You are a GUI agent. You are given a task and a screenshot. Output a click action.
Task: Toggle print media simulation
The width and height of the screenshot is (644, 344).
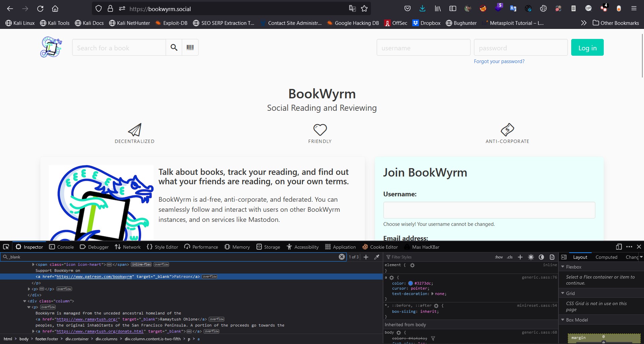pyautogui.click(x=552, y=257)
